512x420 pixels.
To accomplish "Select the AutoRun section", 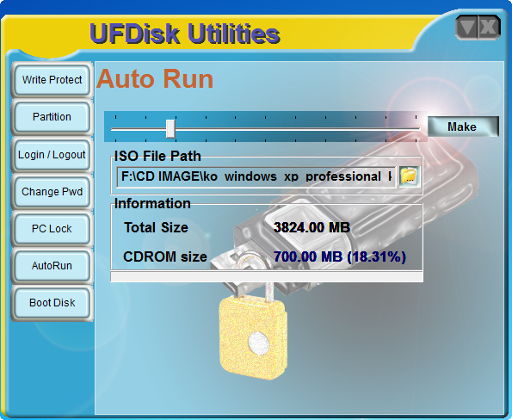I will point(52,266).
